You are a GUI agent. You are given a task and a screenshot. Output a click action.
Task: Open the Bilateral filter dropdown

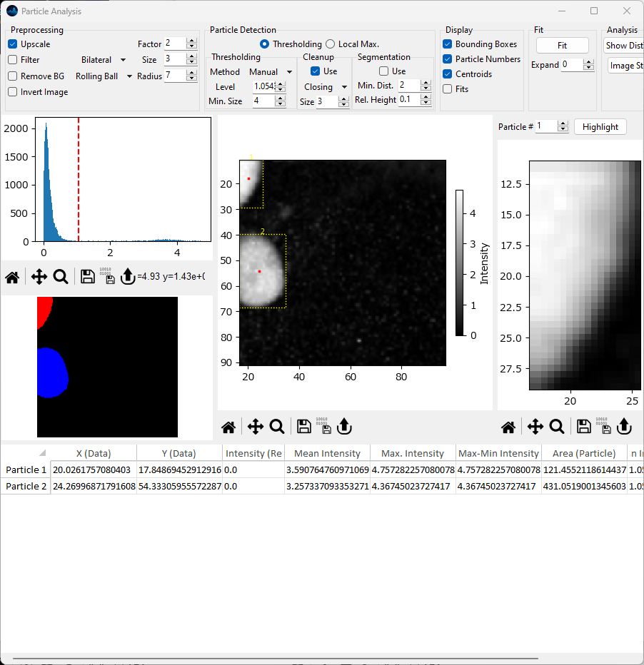click(x=104, y=60)
